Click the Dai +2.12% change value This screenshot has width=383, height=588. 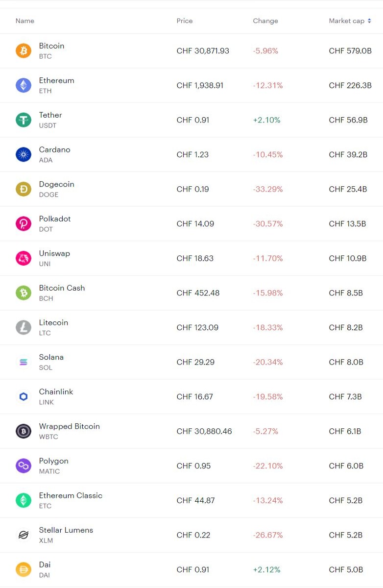click(x=267, y=570)
